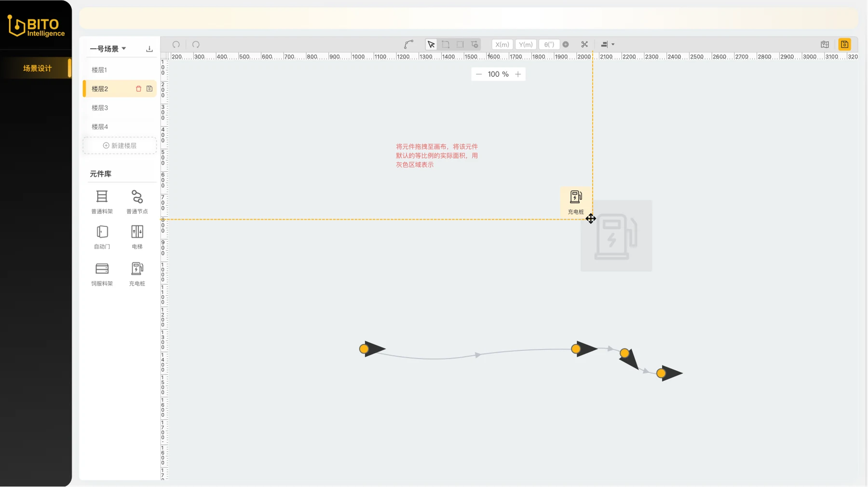Click the X(m) coordinate input field
The width and height of the screenshot is (868, 487).
502,44
